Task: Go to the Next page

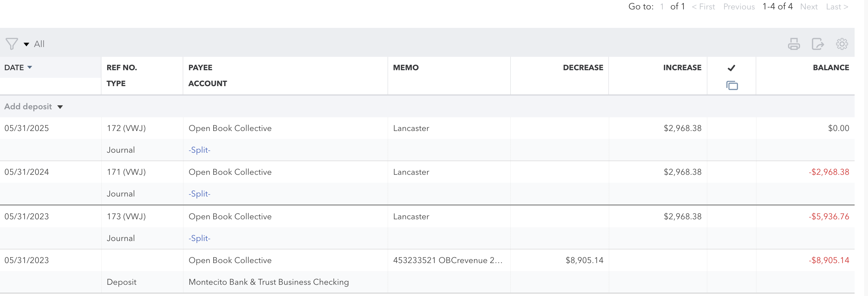Action: (809, 7)
